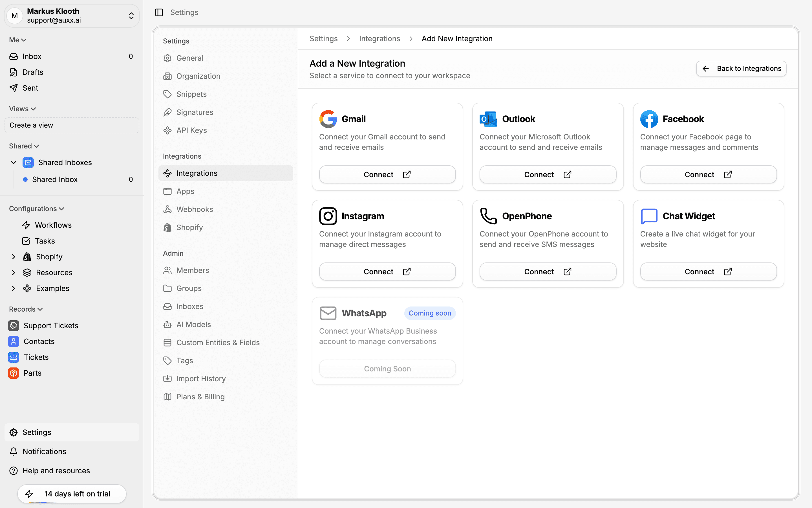Viewport: 812px width, 508px height.
Task: Click the Integrations breadcrumb link
Action: click(x=379, y=39)
